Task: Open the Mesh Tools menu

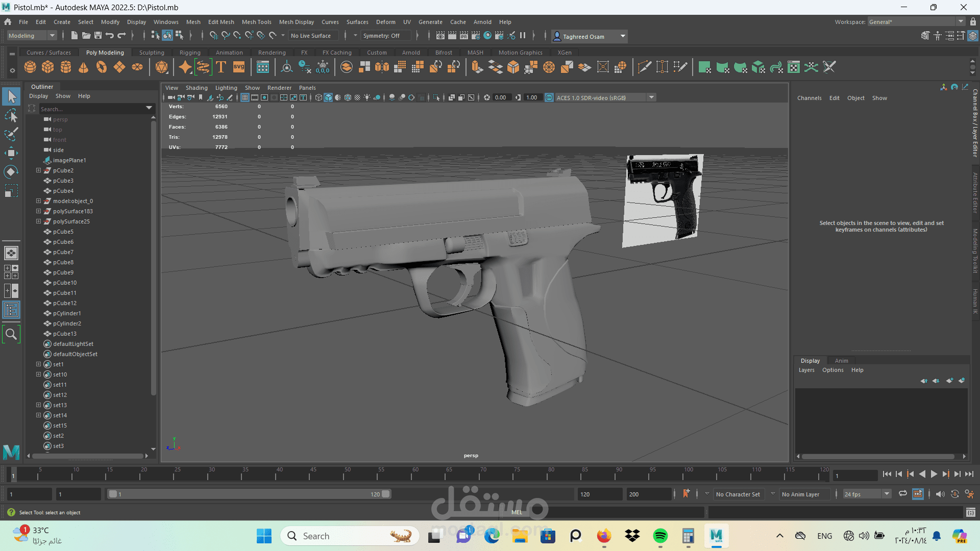Action: [x=256, y=22]
